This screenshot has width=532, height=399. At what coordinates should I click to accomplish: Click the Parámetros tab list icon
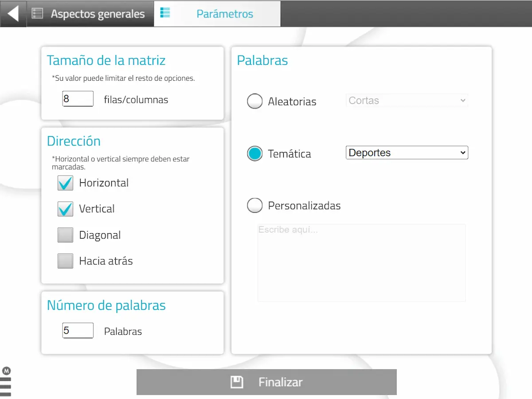[165, 12]
